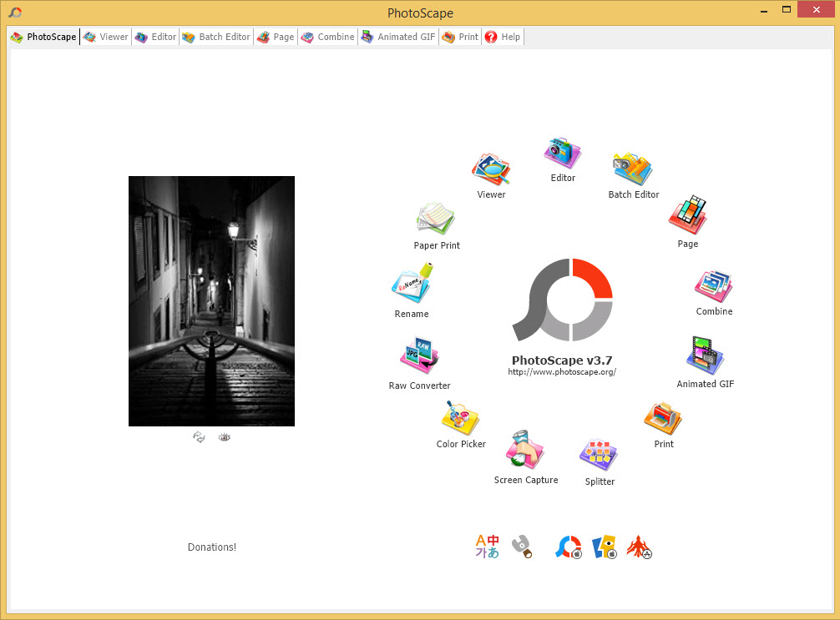Switch to the Viewer tab
The width and height of the screenshot is (840, 620).
tap(106, 37)
